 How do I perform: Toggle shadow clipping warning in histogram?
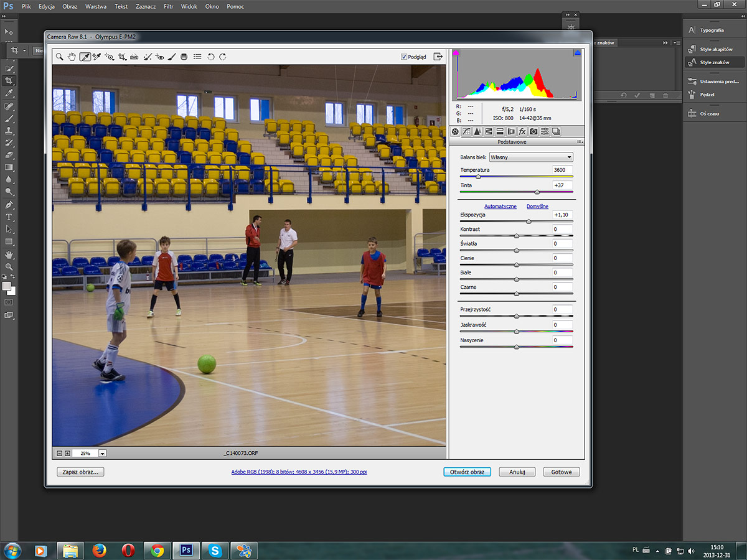(x=456, y=54)
